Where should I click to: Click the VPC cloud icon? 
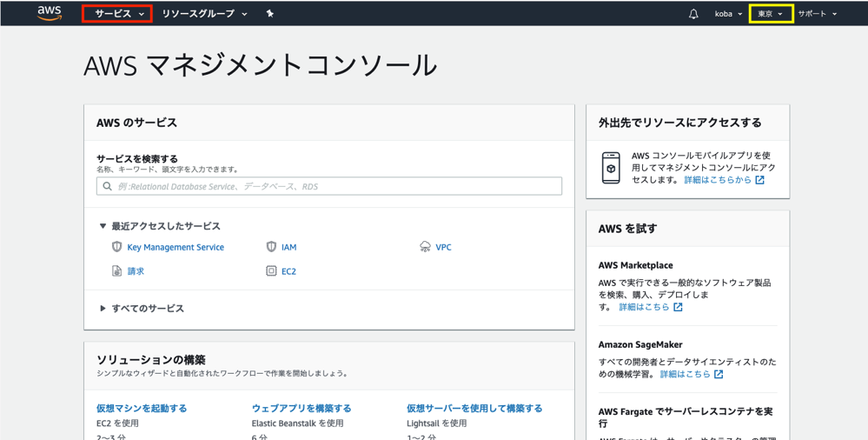(x=425, y=247)
